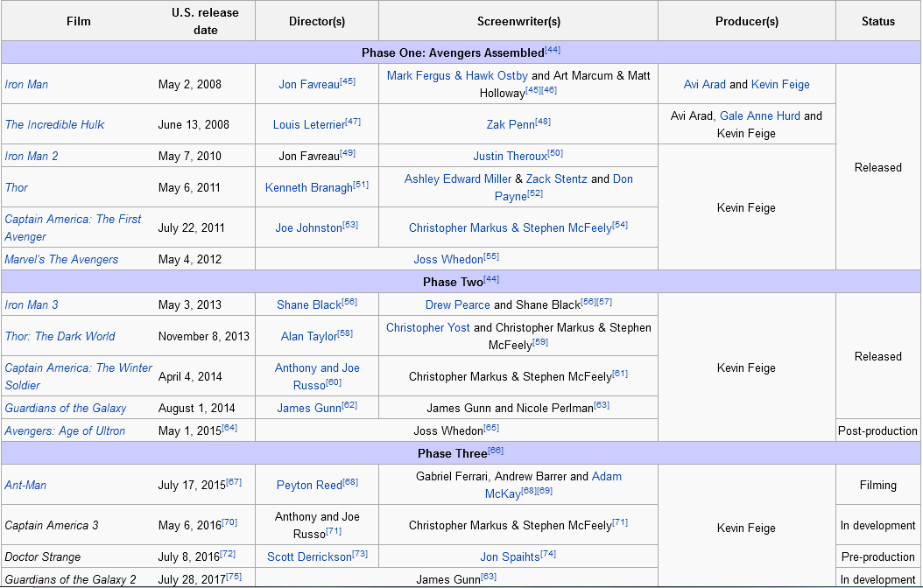
Task: Open citation 51 after Kenneth Branagh
Action: (x=360, y=184)
